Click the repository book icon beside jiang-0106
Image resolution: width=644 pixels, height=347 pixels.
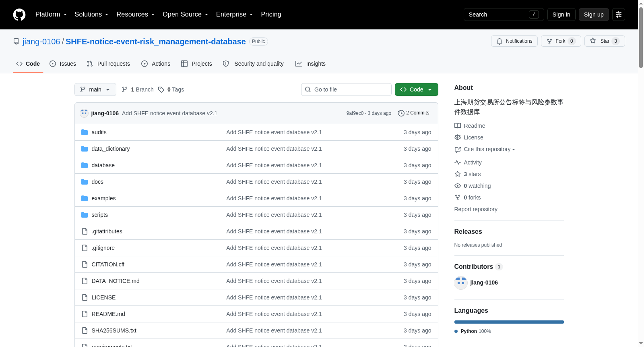pos(16,42)
